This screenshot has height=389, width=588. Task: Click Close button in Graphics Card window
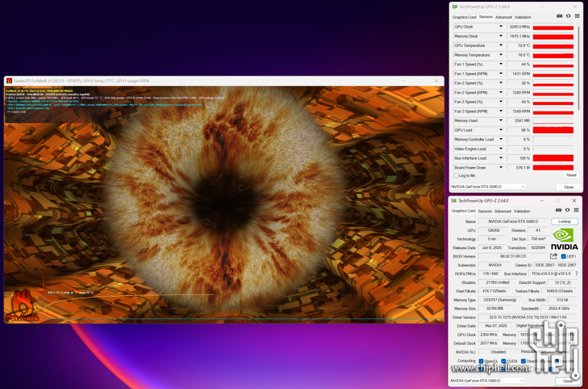coord(568,381)
